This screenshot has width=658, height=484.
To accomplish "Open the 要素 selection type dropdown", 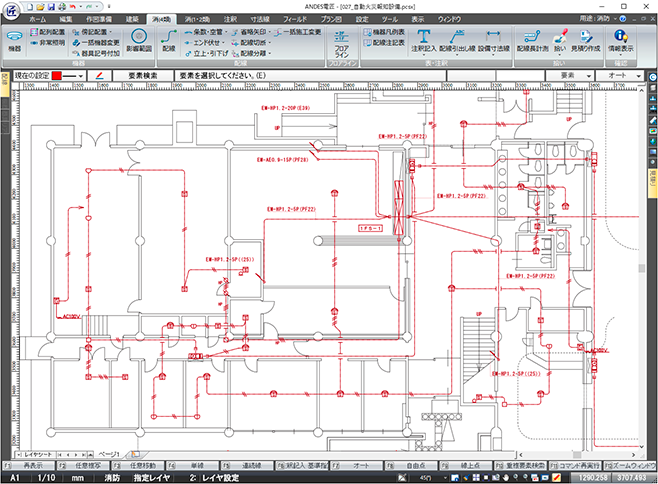I will point(569,76).
